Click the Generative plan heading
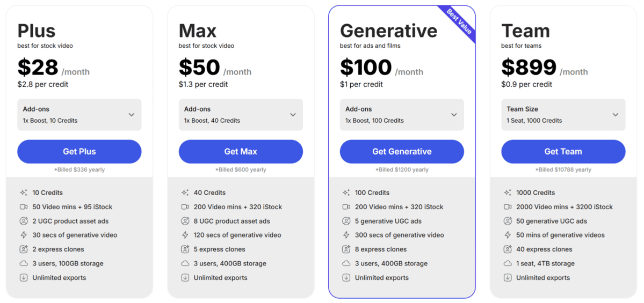The height and width of the screenshot is (303, 644). pyautogui.click(x=388, y=31)
